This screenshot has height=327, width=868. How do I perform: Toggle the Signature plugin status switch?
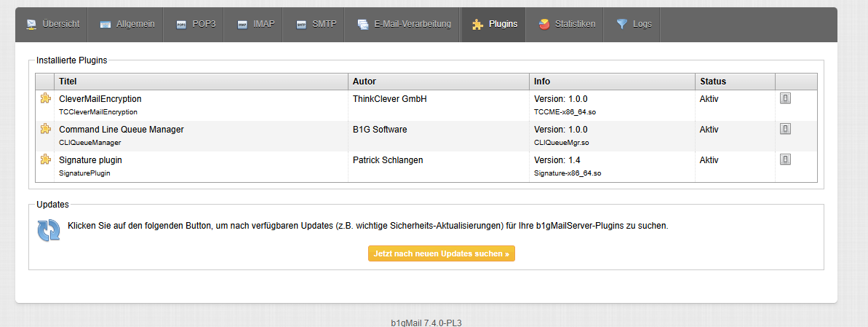click(x=785, y=159)
